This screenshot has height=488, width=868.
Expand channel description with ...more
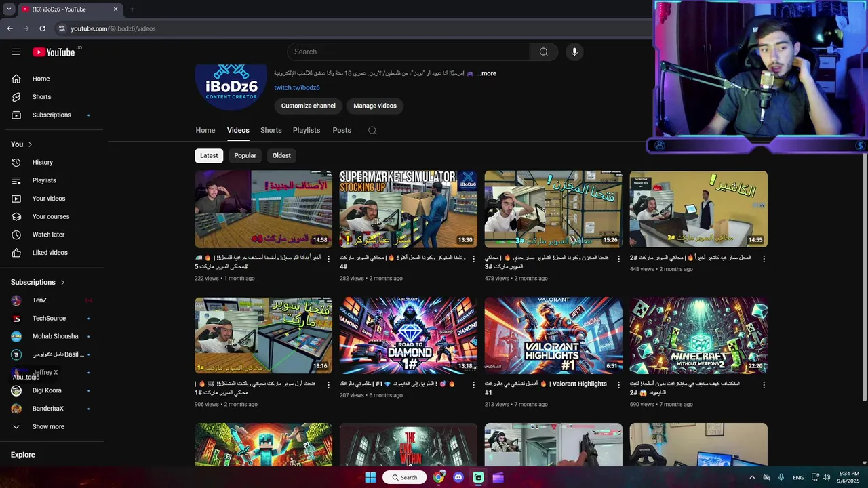[486, 73]
